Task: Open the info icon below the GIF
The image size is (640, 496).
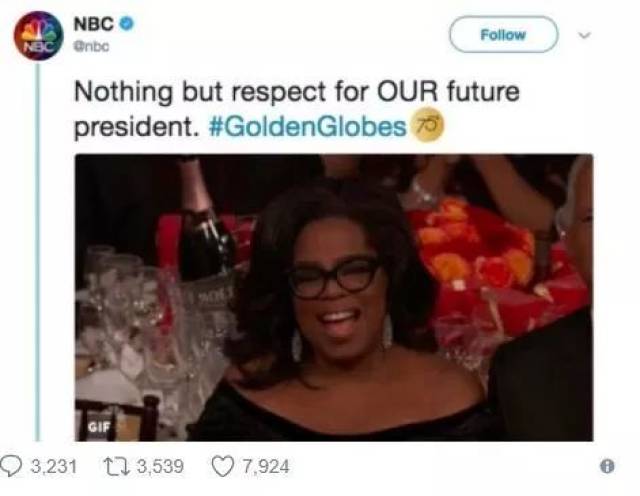Action: coord(607,466)
